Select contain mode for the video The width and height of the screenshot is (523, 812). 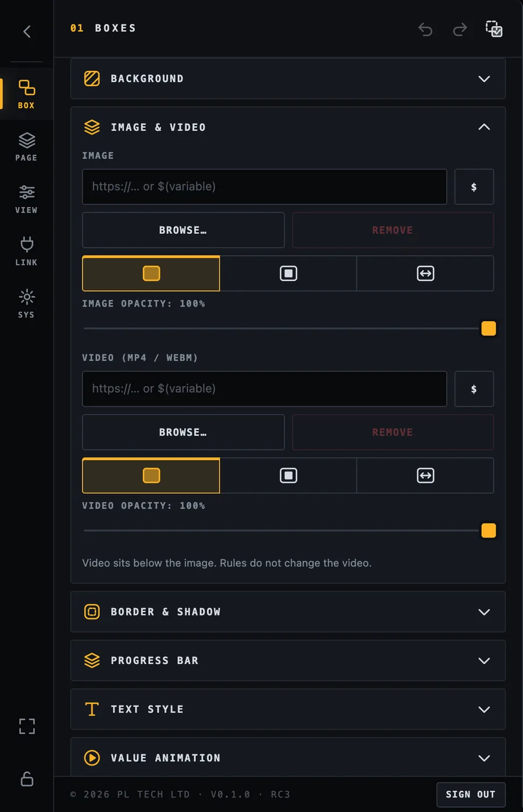(288, 475)
